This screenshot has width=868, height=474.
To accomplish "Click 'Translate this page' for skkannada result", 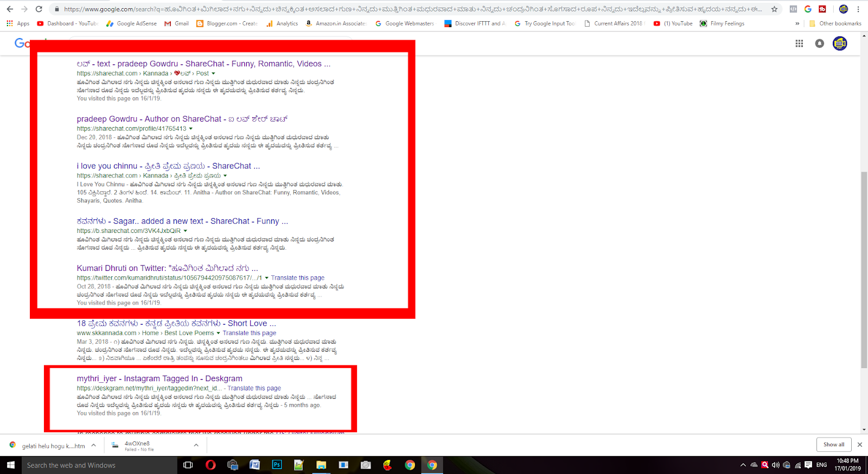I will coord(250,333).
